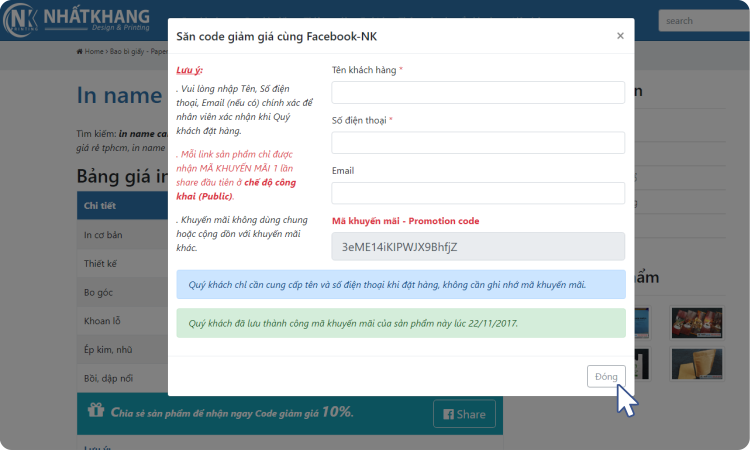The image size is (750, 450).
Task: Open the top-right product thumbnail in sidebar
Action: pos(697,323)
